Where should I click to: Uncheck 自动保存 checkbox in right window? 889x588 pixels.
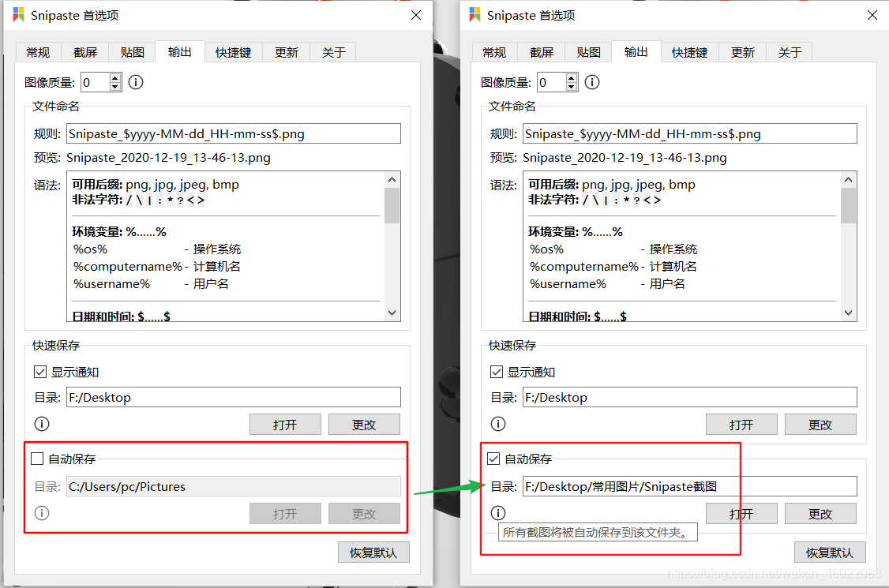coord(493,459)
